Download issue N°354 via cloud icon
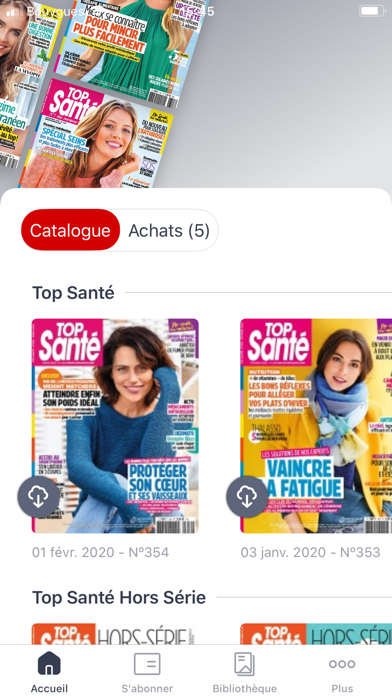Viewport: 392px width, 696px height. [x=39, y=497]
